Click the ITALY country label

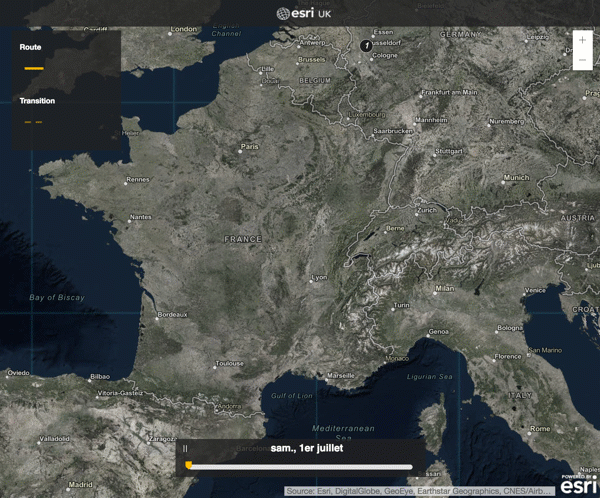[520, 395]
